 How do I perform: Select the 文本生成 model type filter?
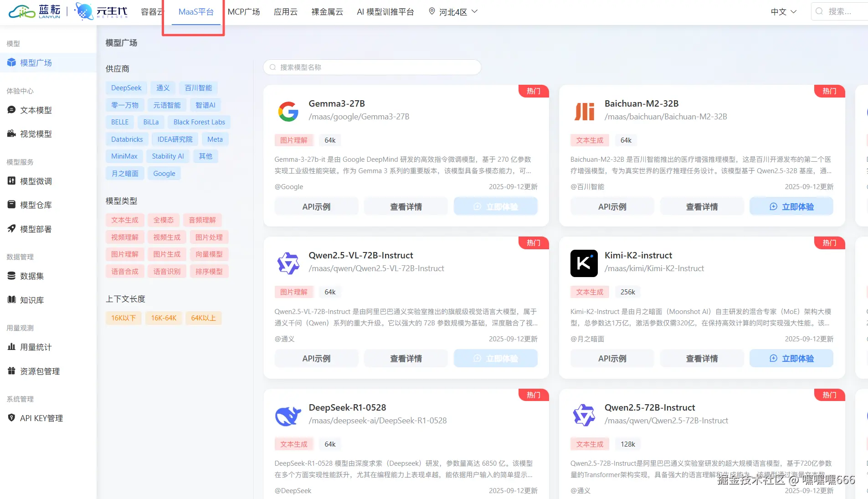click(125, 220)
